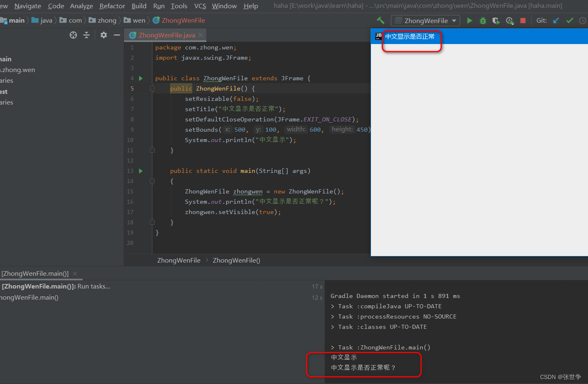Run main() from the gutter icon on line 13
The height and width of the screenshot is (384, 588).
click(x=140, y=170)
